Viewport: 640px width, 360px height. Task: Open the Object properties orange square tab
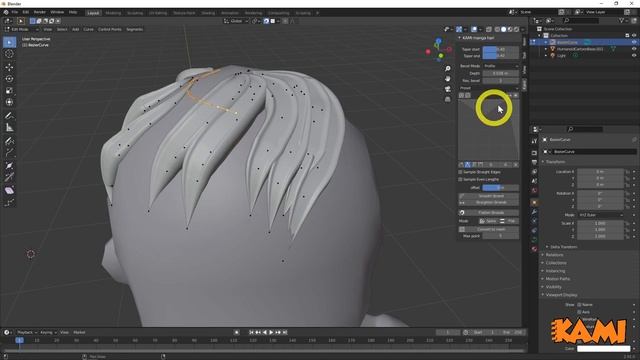pos(534,202)
